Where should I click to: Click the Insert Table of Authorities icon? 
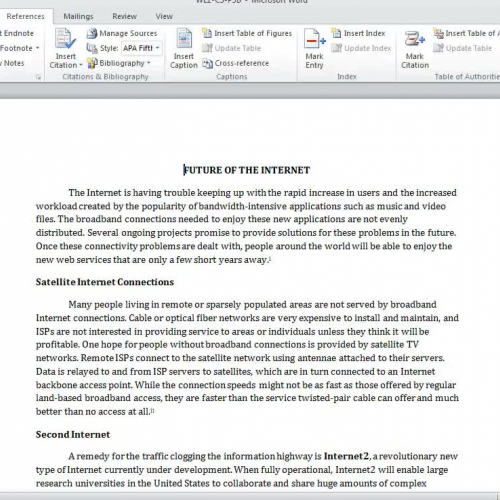tap(439, 33)
